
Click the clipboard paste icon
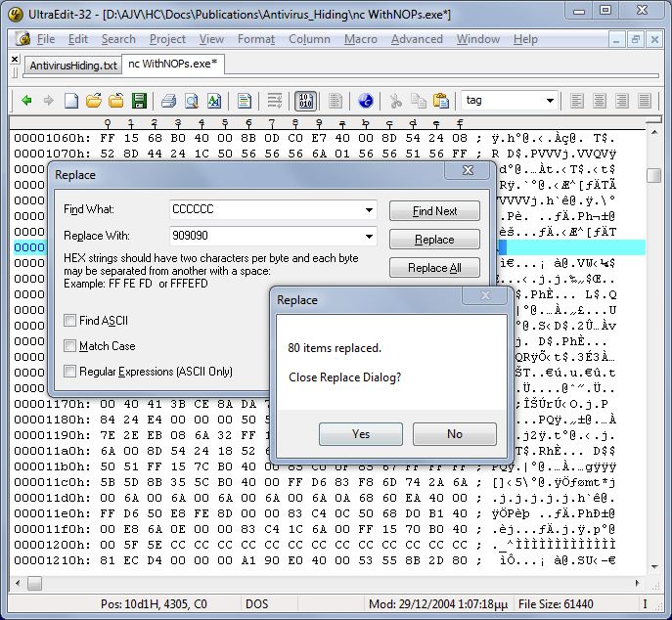pyautogui.click(x=440, y=101)
